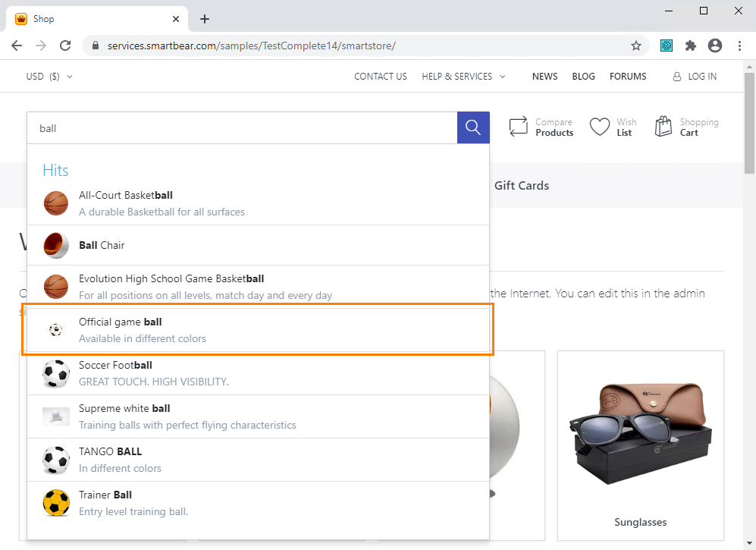The image size is (756, 550).
Task: Click the LOG IN link
Action: coord(699,76)
